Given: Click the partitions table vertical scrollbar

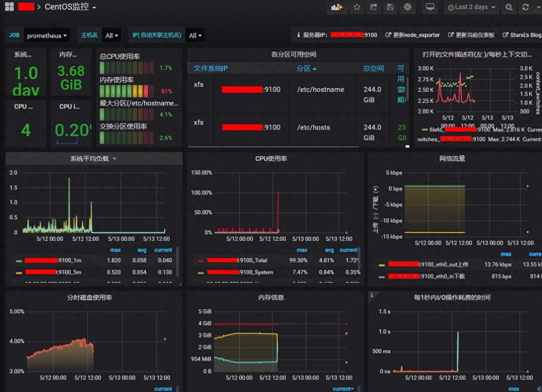Looking at the screenshot, I should [408, 89].
